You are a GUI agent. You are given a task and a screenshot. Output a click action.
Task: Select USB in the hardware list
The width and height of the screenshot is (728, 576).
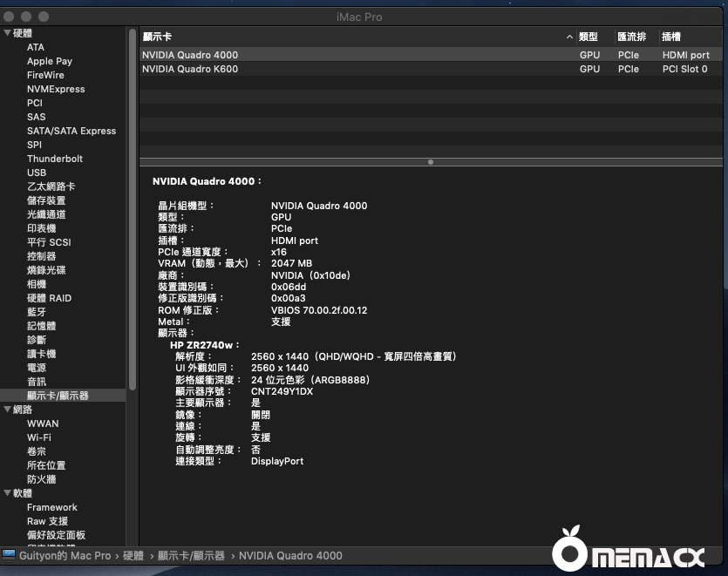coord(37,173)
